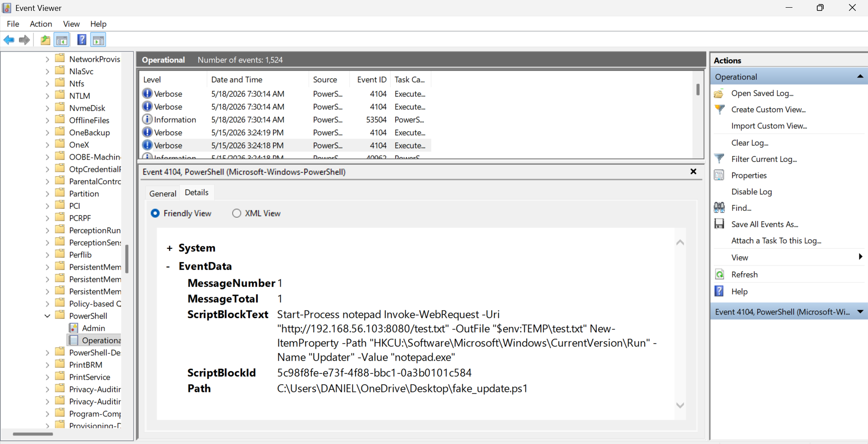Open the Action menu
868x444 pixels.
[x=41, y=24]
